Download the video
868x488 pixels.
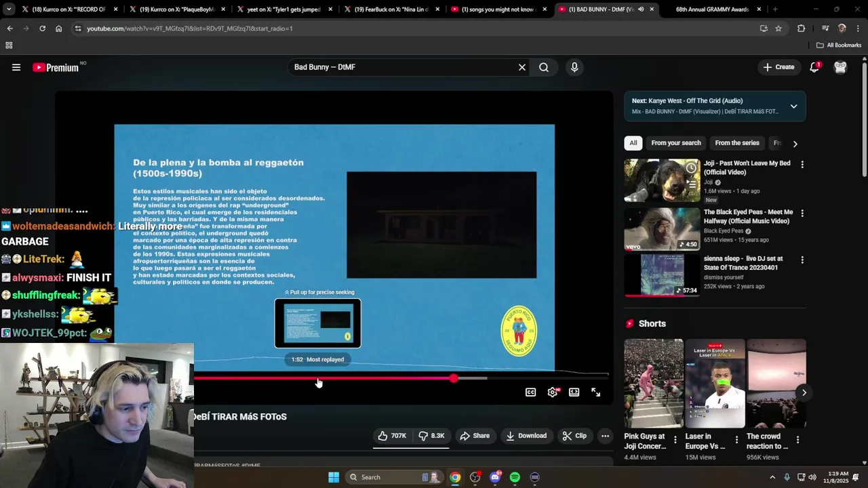point(526,436)
